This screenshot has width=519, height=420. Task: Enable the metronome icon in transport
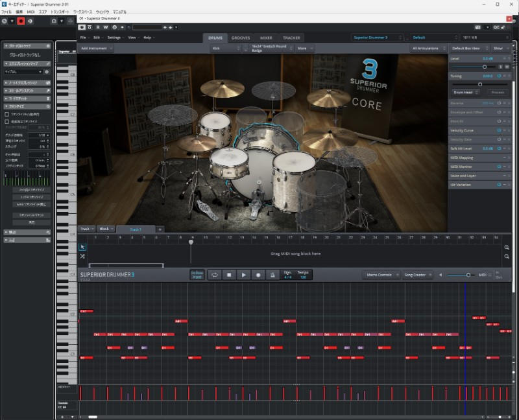click(273, 275)
